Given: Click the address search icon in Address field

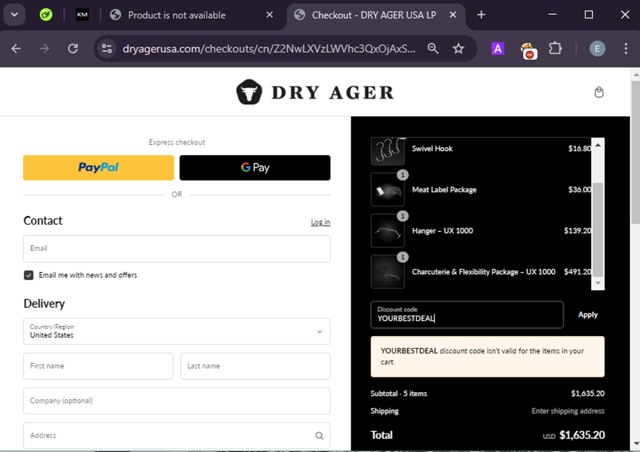Looking at the screenshot, I should point(319,436).
